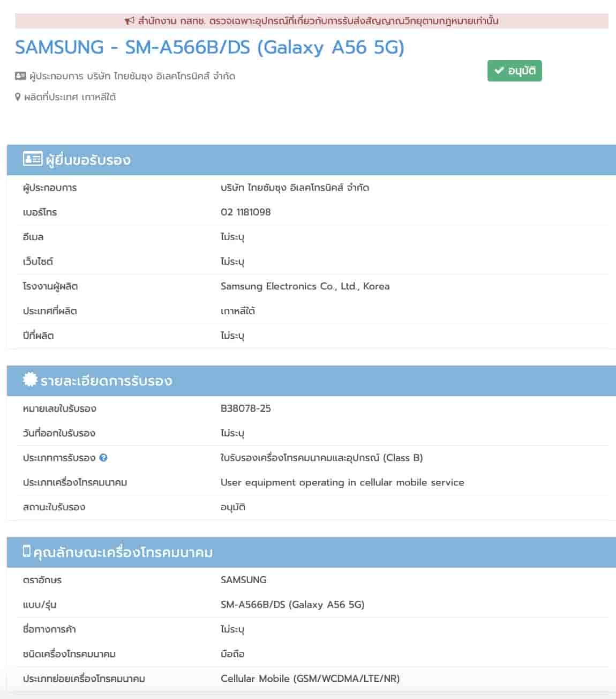
Task: Click the checkmark icon in the green badge
Action: coord(499,71)
